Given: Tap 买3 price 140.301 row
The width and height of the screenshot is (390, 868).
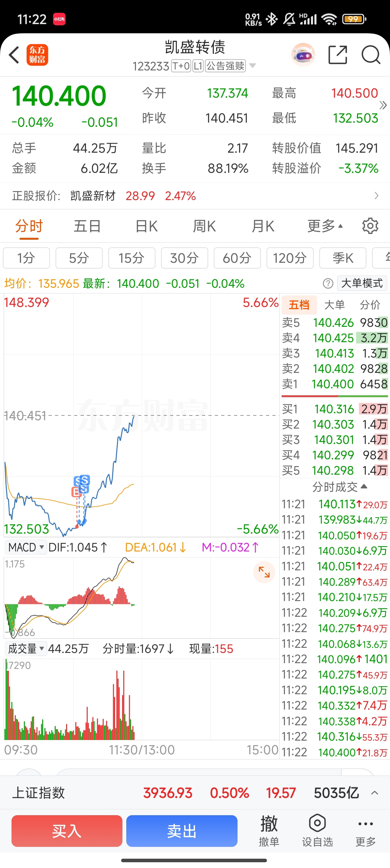Looking at the screenshot, I should tap(335, 439).
